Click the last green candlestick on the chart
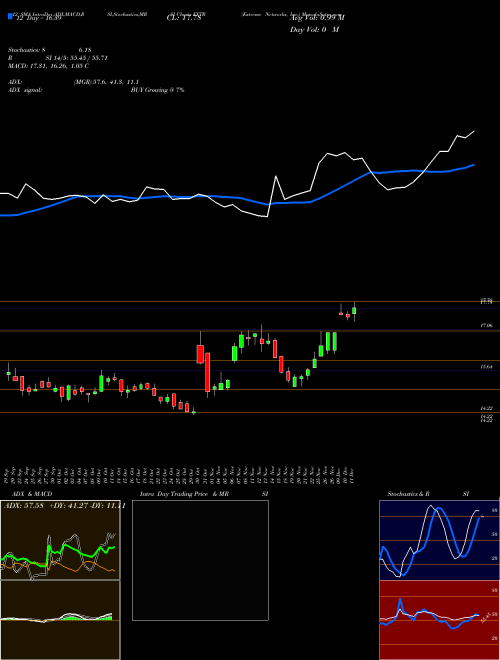This screenshot has height=660, width=500. tap(354, 311)
